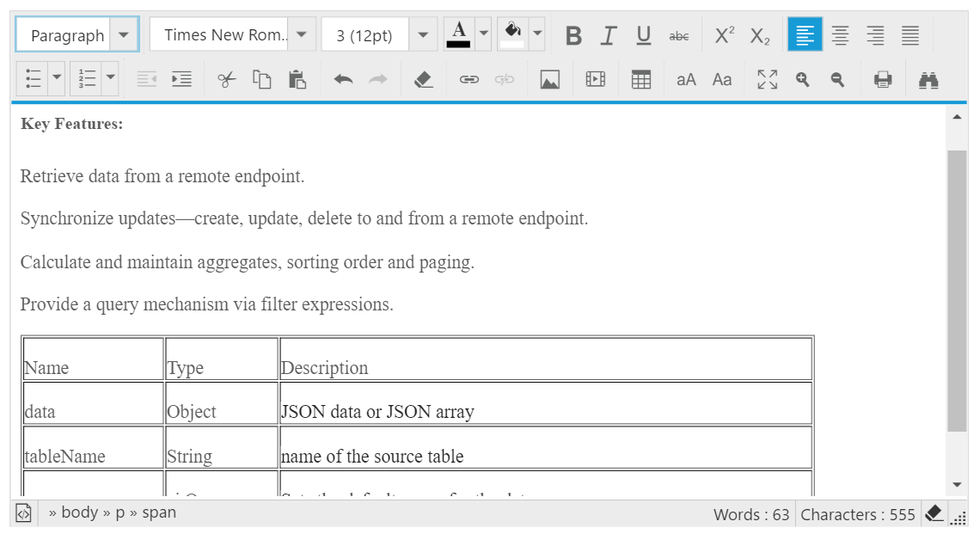Enable center text alignment
The height and width of the screenshot is (540, 980).
(840, 35)
